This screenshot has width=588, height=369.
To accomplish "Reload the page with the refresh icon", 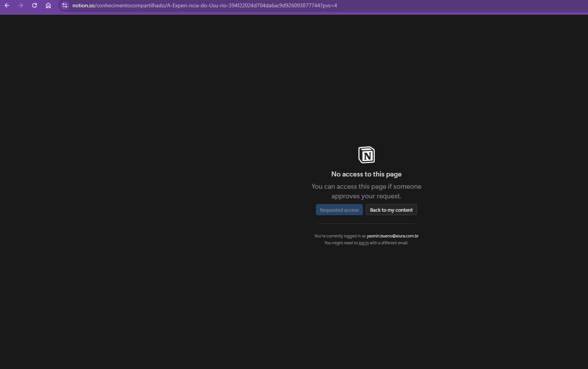I will coord(34,5).
